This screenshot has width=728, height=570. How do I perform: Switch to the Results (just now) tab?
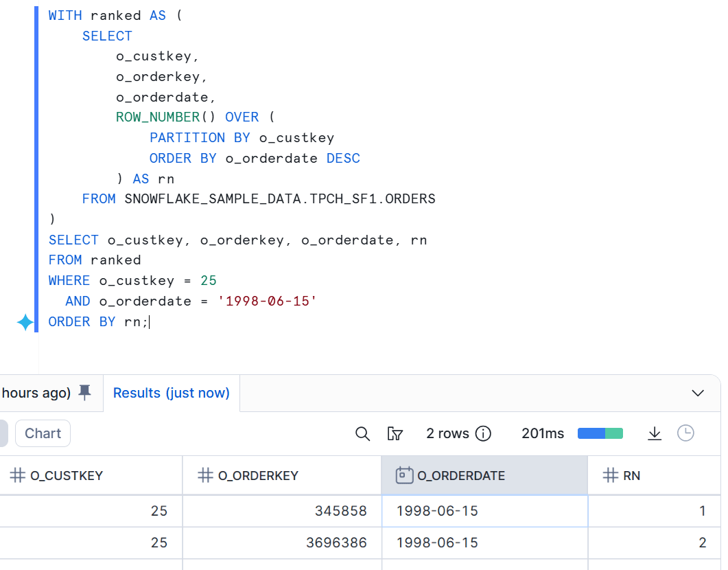[x=172, y=393]
